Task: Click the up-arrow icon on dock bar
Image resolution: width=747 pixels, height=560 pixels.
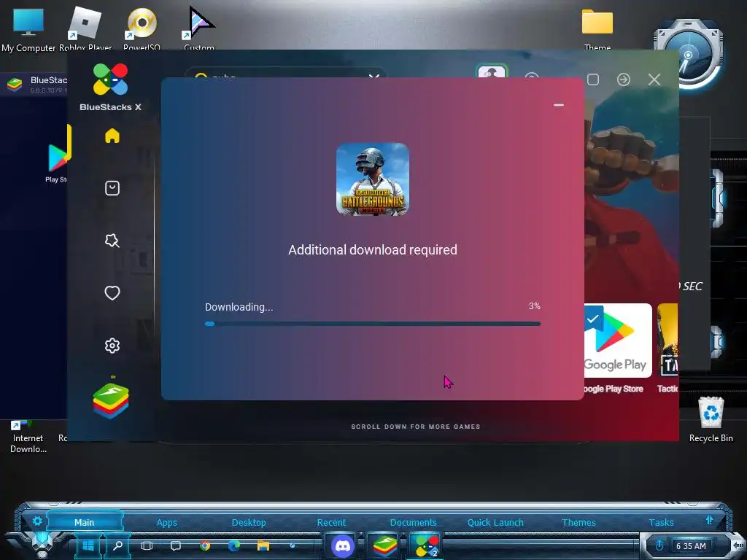Action: 709,520
